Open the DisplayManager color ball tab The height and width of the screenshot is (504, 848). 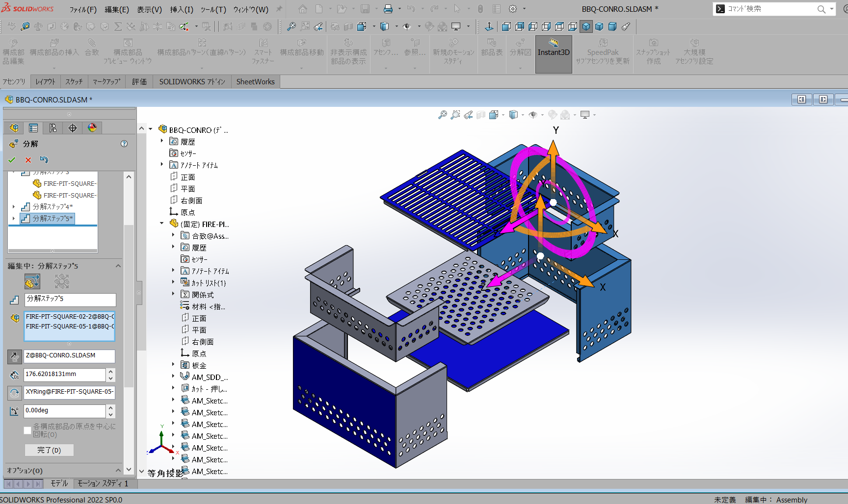point(92,128)
